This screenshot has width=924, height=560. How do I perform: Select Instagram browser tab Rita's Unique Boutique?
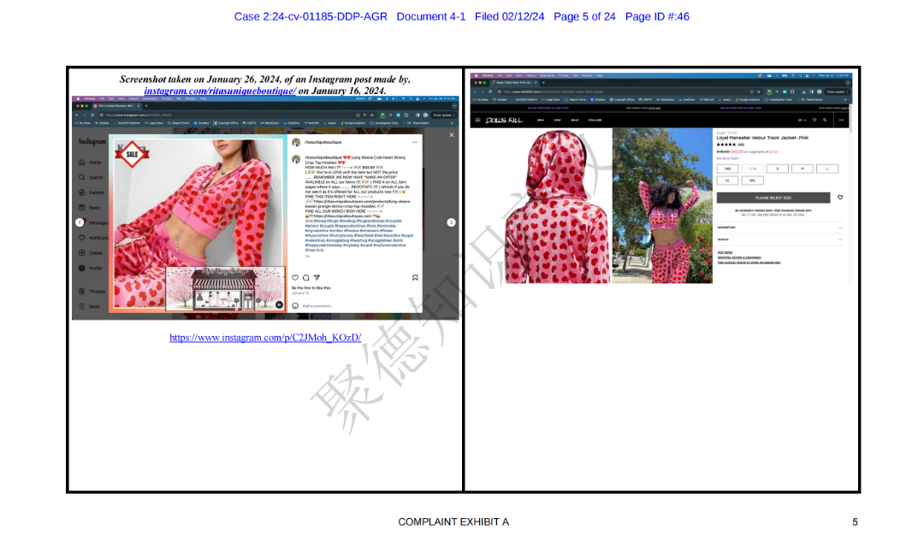(x=116, y=105)
